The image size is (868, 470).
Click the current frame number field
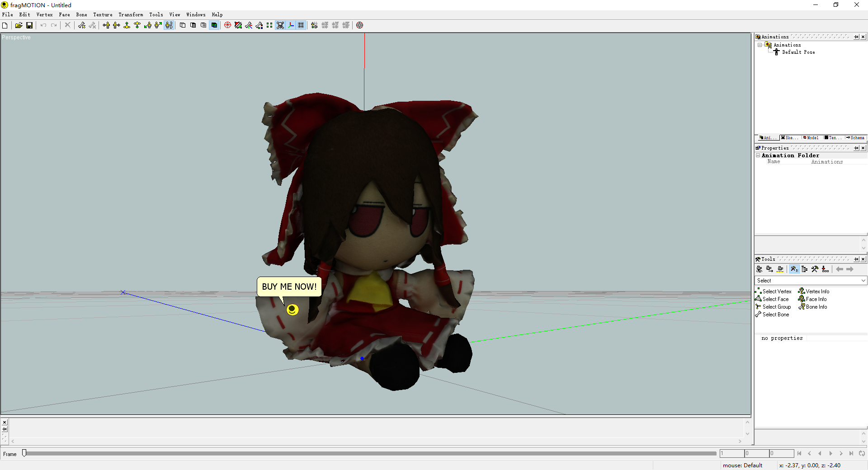coord(732,453)
